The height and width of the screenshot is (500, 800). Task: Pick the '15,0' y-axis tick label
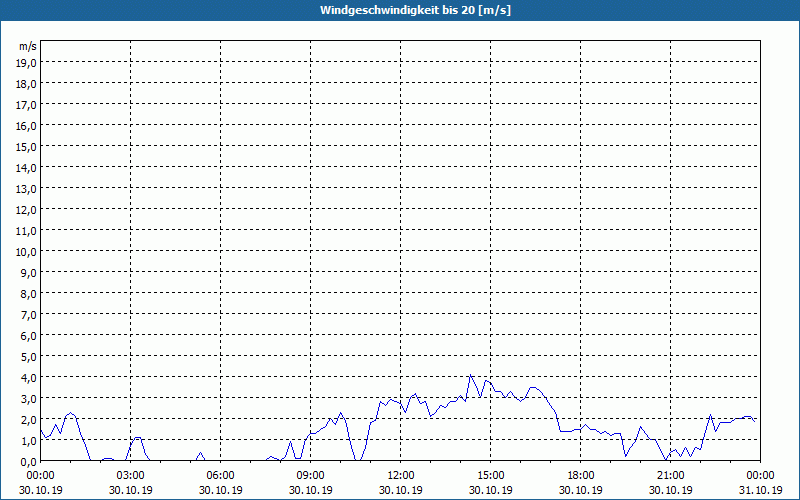tap(27, 146)
